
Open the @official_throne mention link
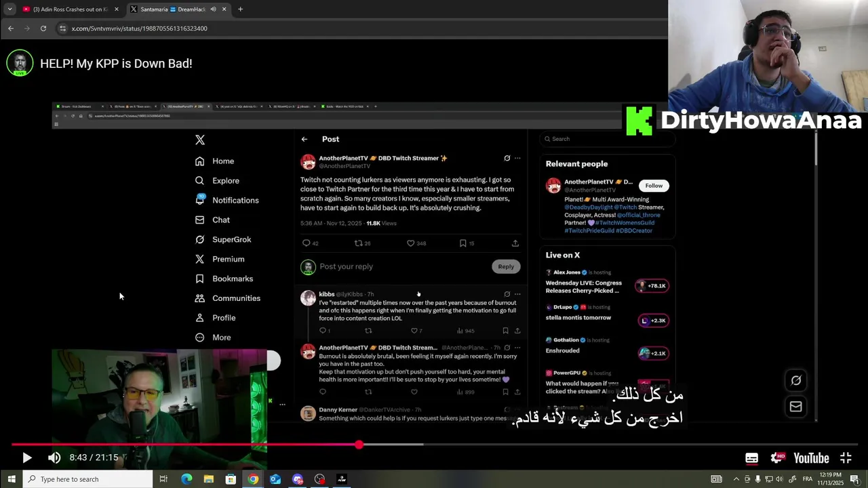tap(639, 215)
